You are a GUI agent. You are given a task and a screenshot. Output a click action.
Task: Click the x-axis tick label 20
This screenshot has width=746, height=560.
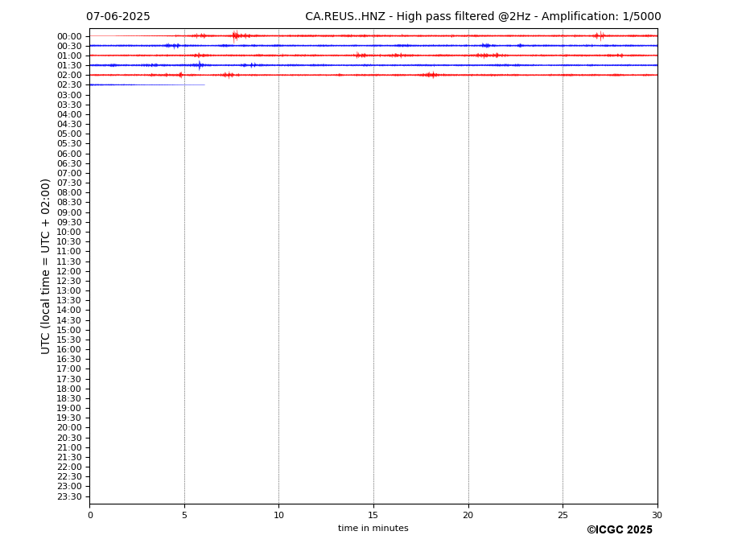pyautogui.click(x=468, y=515)
